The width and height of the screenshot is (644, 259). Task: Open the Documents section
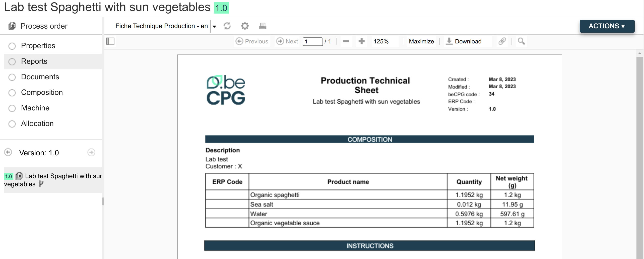(53, 77)
